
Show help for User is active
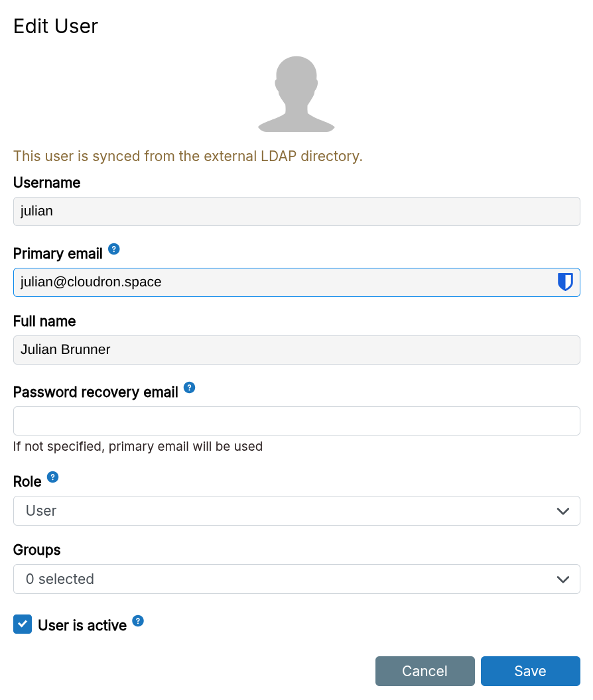pyautogui.click(x=138, y=621)
